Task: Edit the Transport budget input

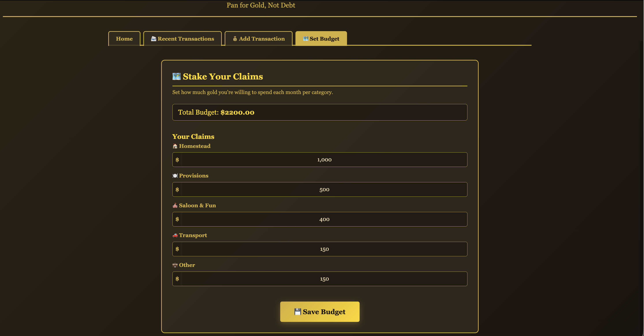Action: (x=324, y=249)
